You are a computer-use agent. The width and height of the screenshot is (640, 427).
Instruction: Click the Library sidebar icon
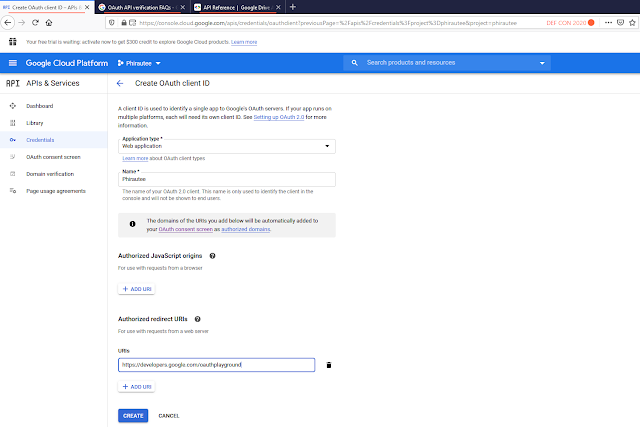point(13,123)
